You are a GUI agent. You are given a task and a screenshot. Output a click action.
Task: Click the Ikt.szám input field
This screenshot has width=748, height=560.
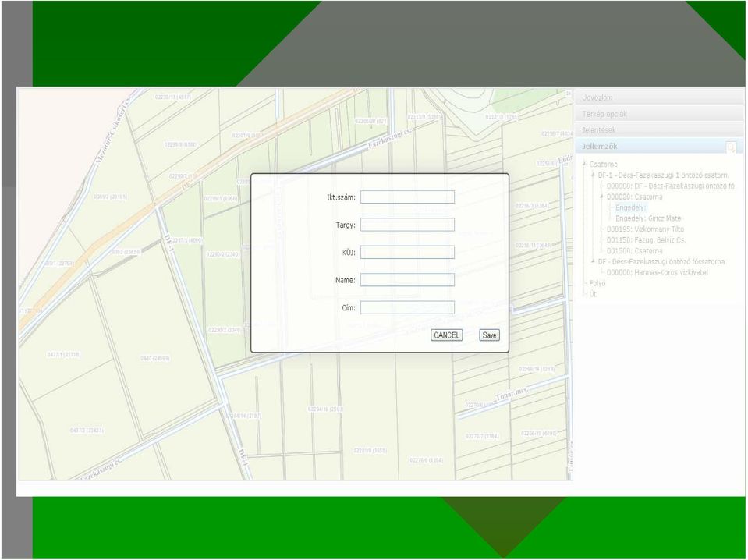pos(407,197)
